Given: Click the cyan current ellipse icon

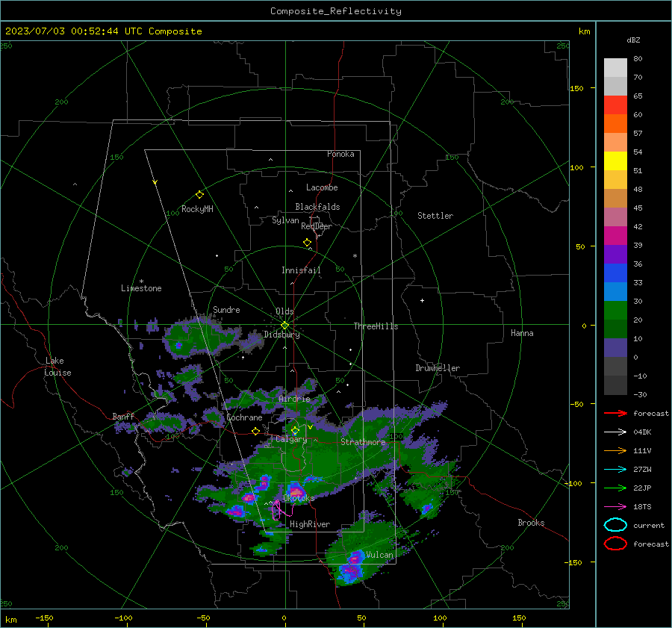Looking at the screenshot, I should [615, 525].
